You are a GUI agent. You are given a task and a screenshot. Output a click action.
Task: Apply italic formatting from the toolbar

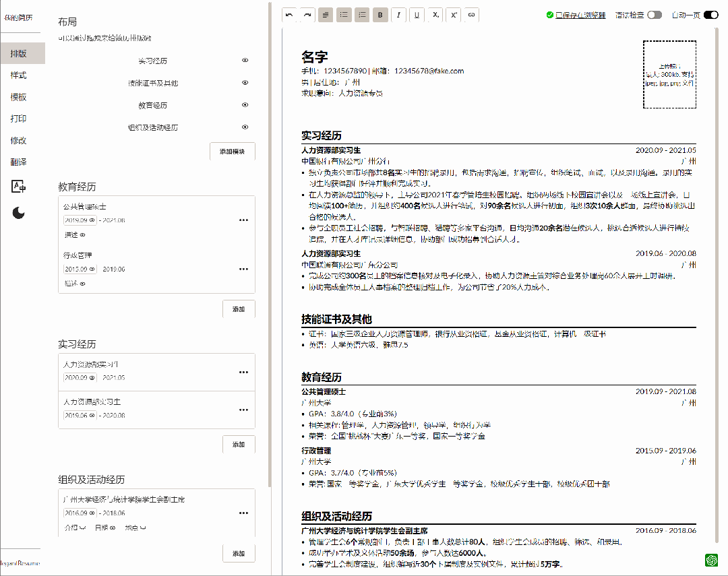pyautogui.click(x=398, y=14)
